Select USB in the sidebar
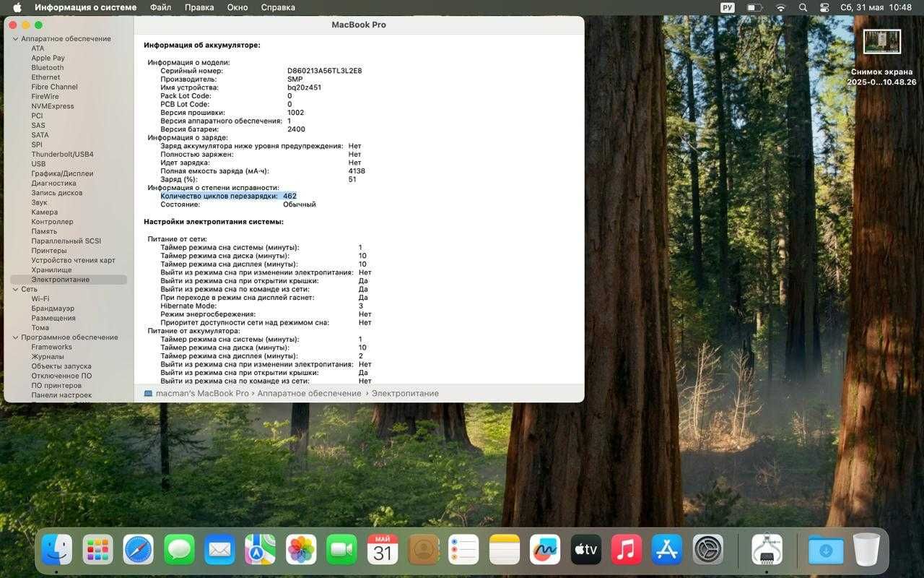 coord(38,164)
